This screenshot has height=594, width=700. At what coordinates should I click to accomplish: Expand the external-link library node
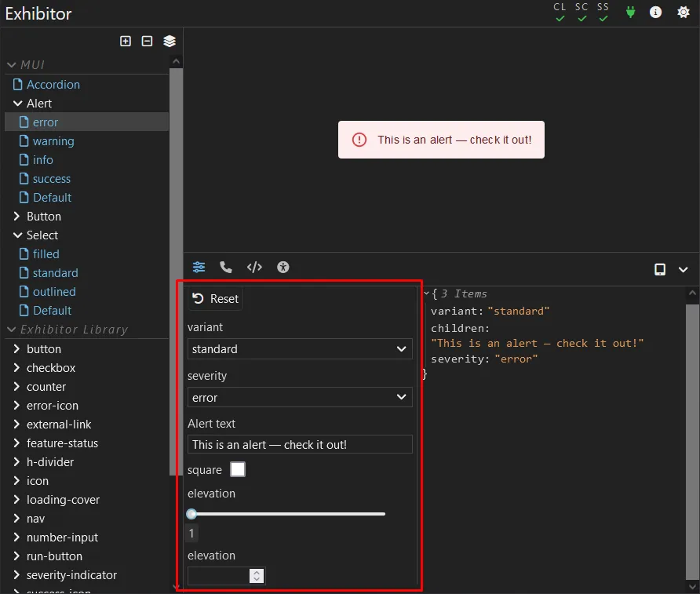pyautogui.click(x=17, y=424)
